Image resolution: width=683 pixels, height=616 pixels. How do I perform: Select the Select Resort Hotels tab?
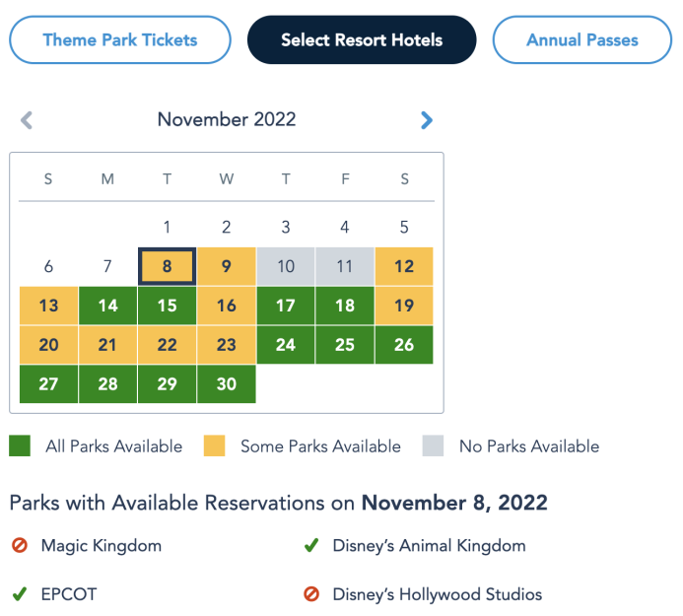(x=362, y=40)
